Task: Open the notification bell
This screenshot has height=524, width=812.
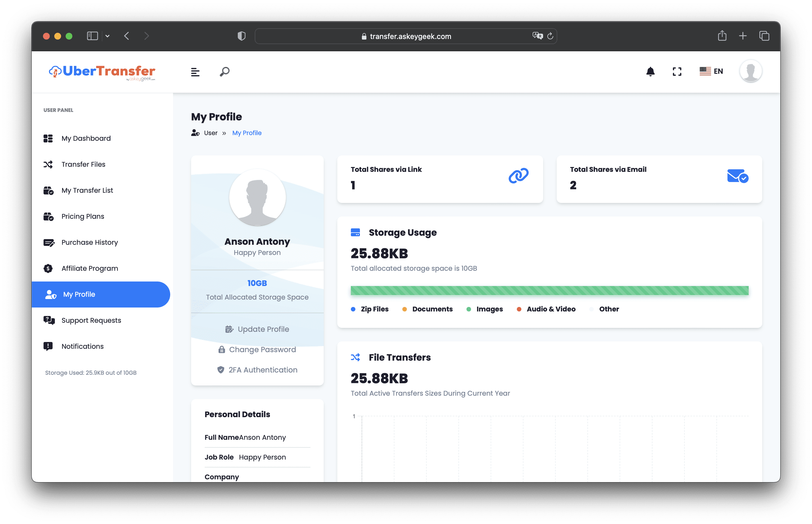Action: click(650, 72)
